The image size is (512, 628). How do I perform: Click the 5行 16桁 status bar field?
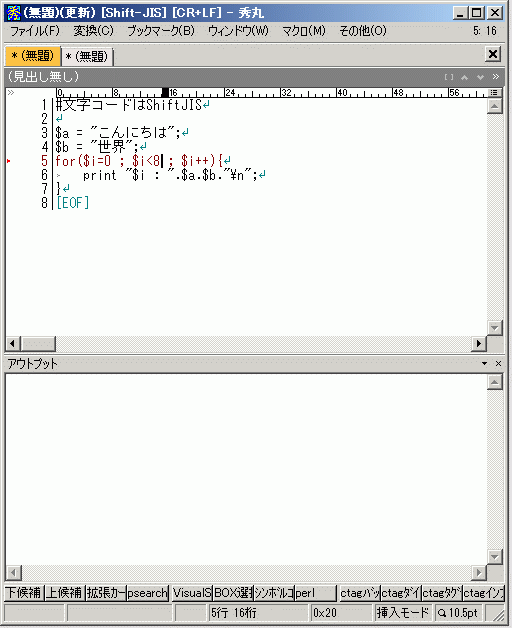coord(258,613)
